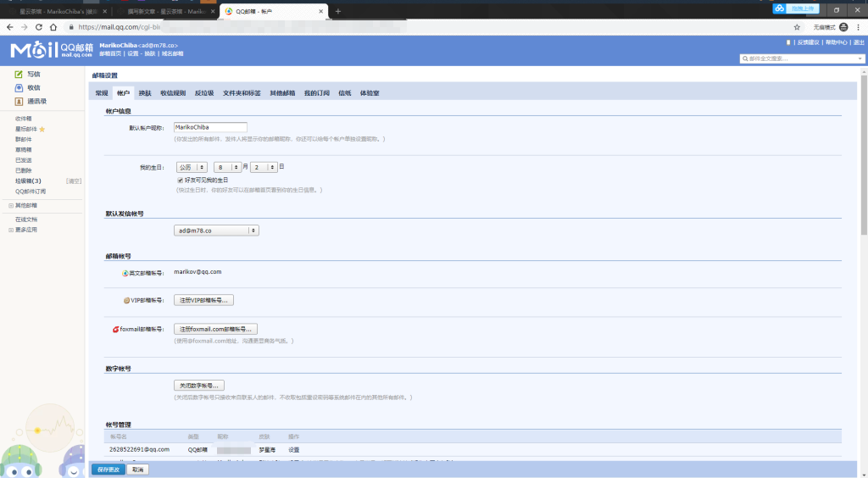Click the 关闭数字帐号 button
Image resolution: width=868 pixels, height=478 pixels.
pos(198,386)
